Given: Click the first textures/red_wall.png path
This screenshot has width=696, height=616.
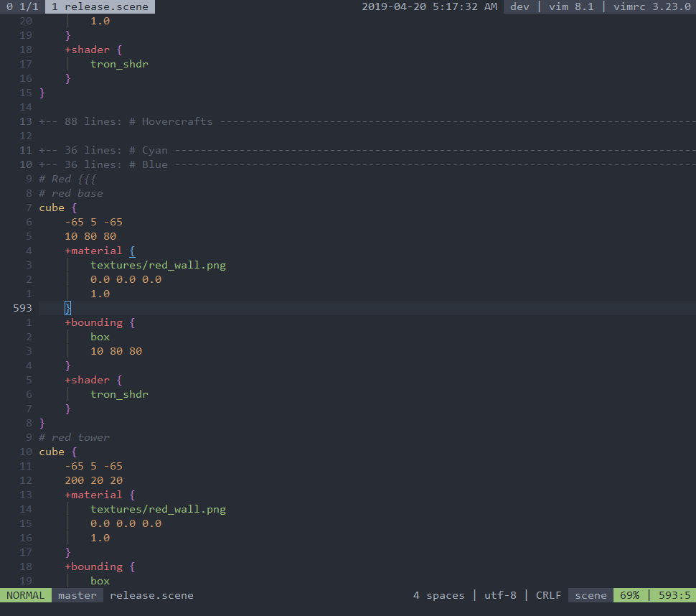Looking at the screenshot, I should 158,265.
